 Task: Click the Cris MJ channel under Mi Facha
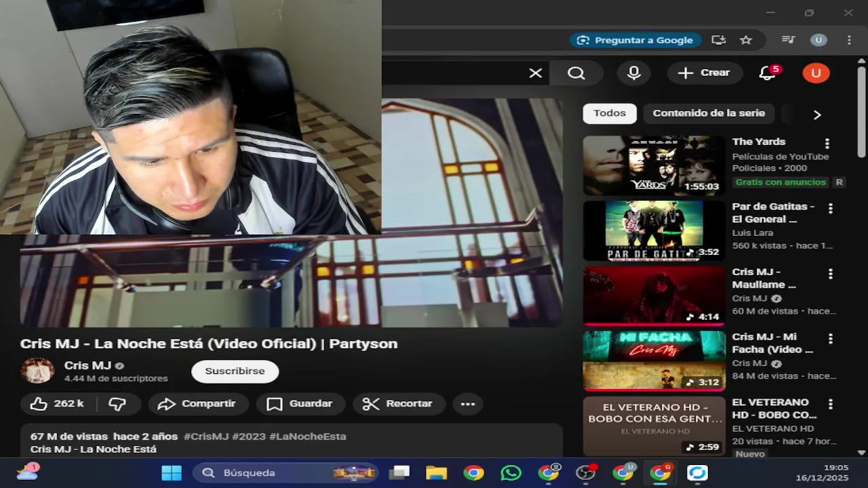[749, 363]
